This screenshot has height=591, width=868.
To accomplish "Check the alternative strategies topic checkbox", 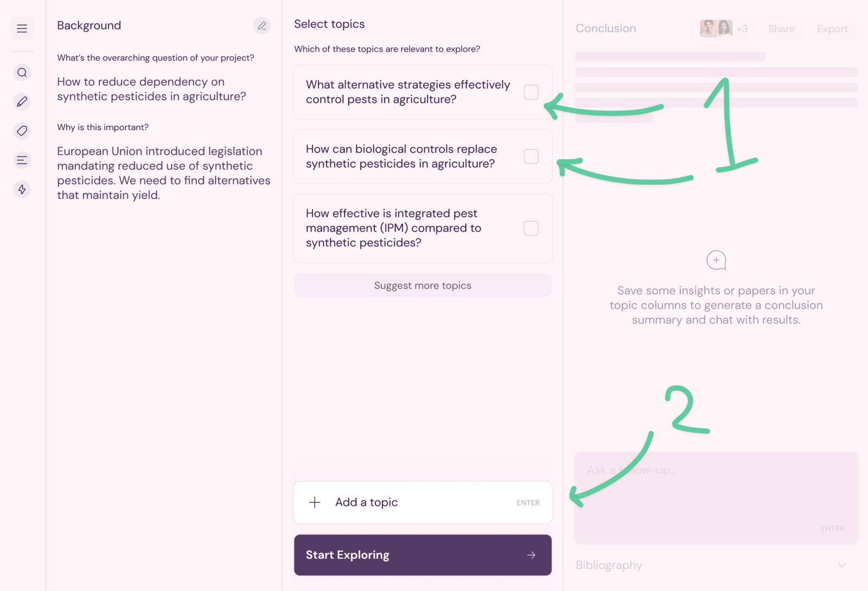I will [x=531, y=92].
